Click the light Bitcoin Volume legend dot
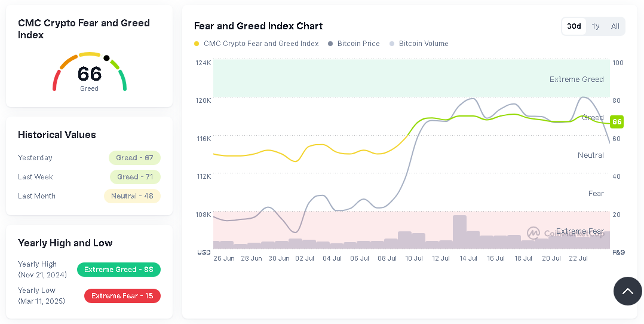The height and width of the screenshot is (324, 644). (392, 44)
